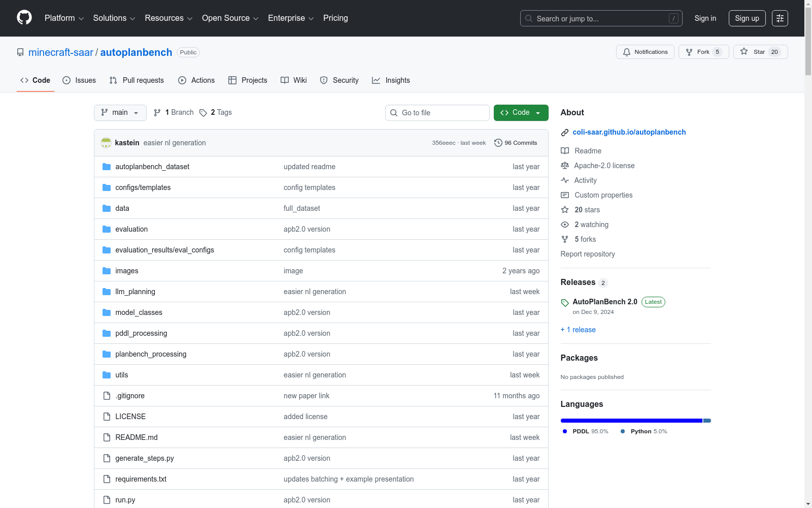
Task: Click the watching eye icon
Action: pyautogui.click(x=565, y=225)
